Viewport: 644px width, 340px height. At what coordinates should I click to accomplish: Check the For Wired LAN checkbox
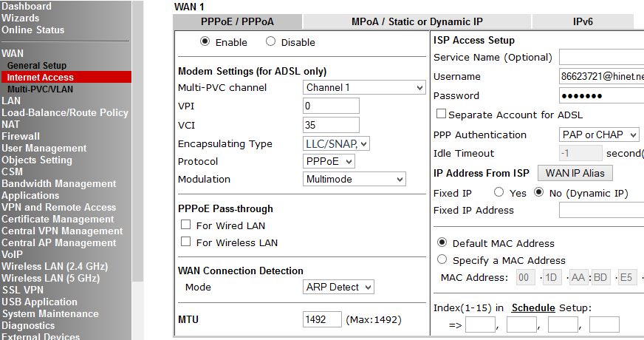pos(186,225)
